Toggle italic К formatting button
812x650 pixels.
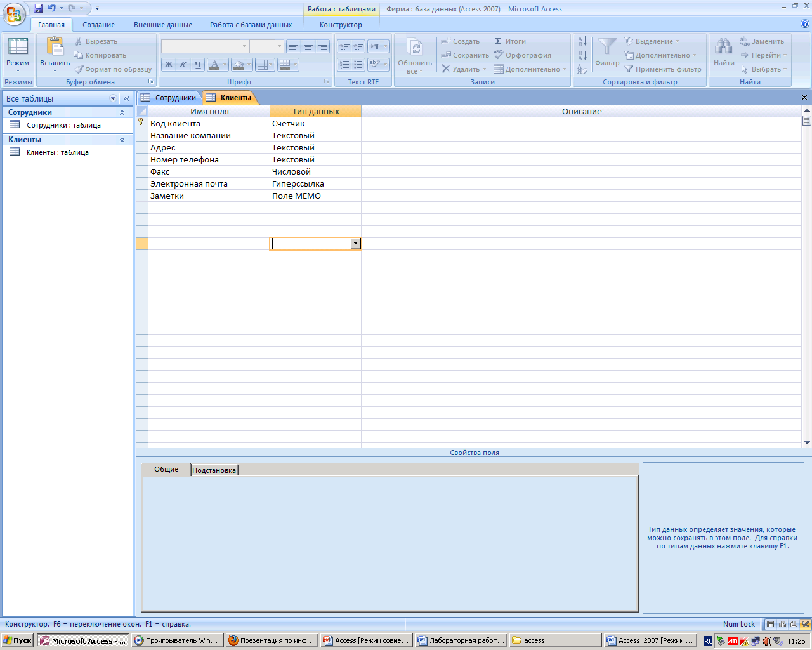(183, 65)
